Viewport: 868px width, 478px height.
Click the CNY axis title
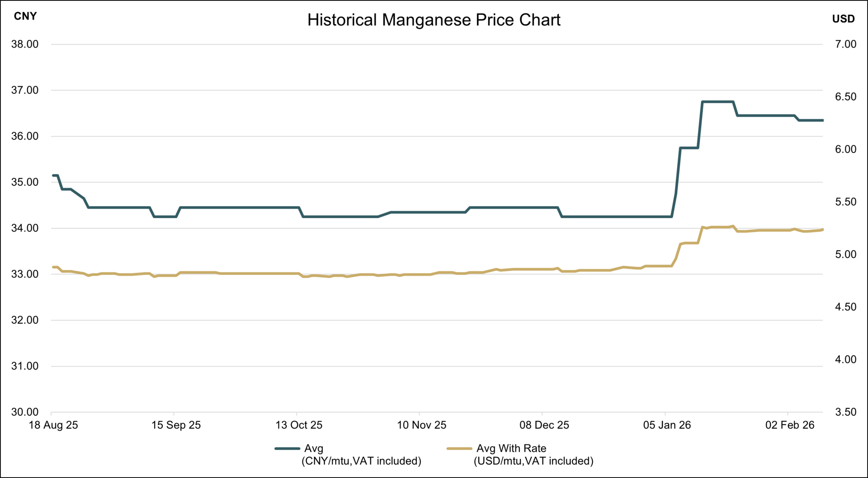click(x=25, y=16)
